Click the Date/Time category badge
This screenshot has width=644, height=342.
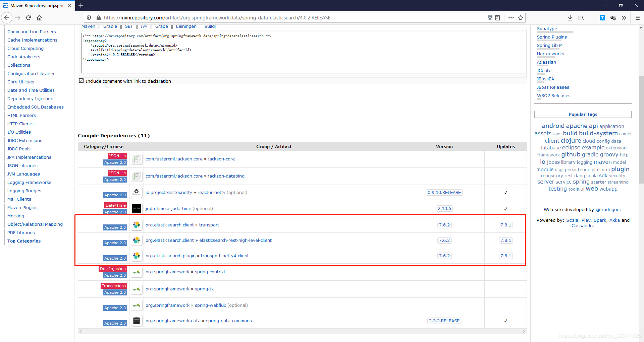pos(115,205)
